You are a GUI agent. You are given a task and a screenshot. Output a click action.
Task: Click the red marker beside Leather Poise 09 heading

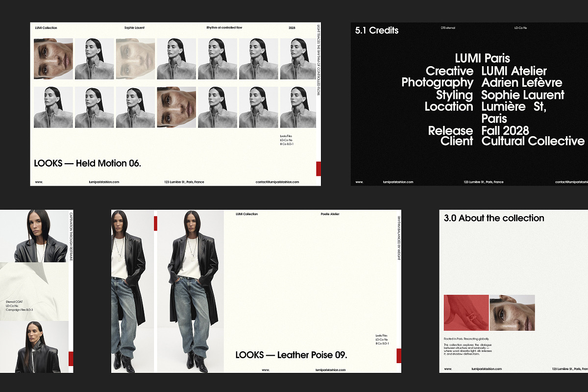pos(399,356)
